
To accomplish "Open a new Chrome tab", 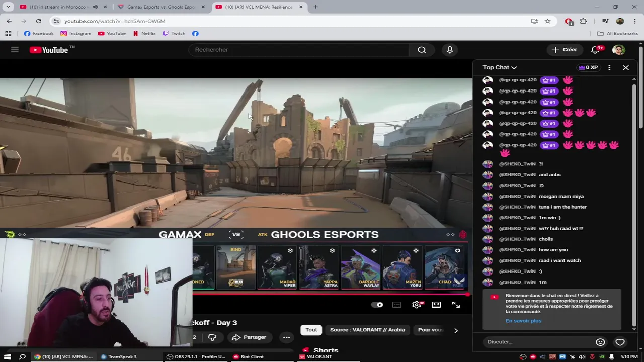I will click(x=315, y=7).
